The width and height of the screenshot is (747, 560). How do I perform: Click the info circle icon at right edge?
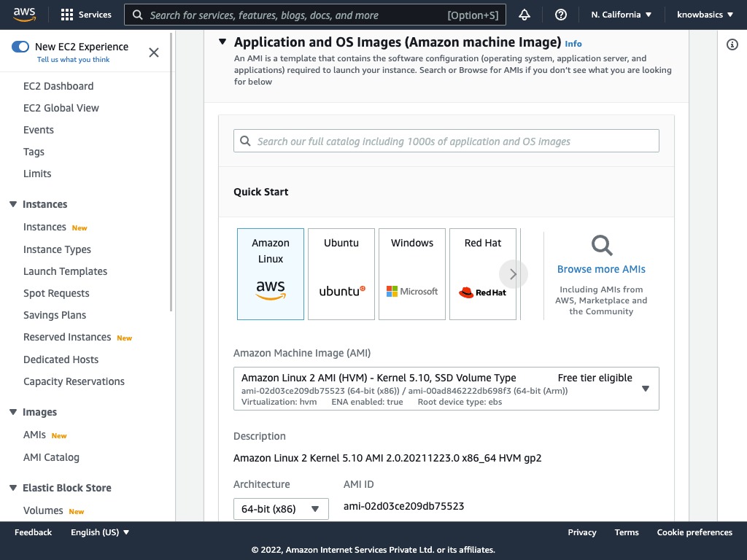tap(732, 45)
